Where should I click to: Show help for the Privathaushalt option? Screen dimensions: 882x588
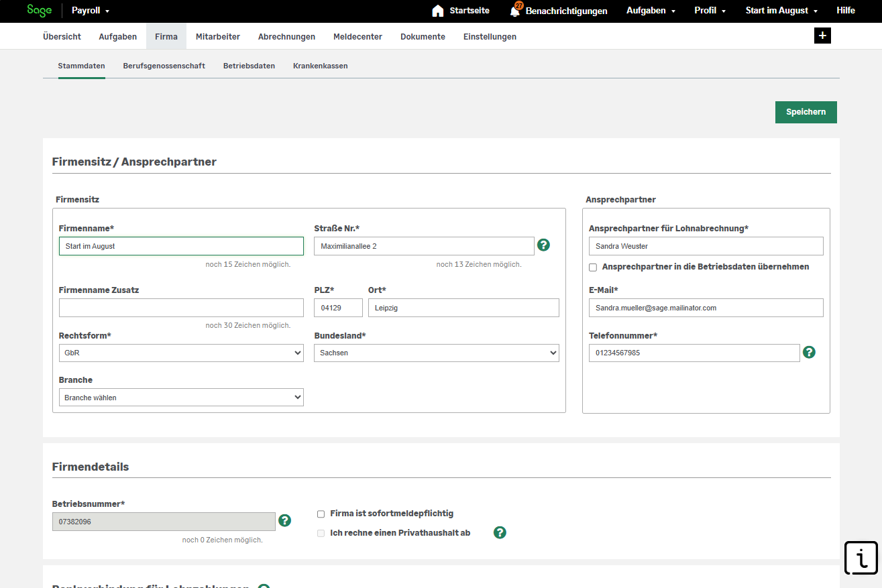click(x=500, y=532)
